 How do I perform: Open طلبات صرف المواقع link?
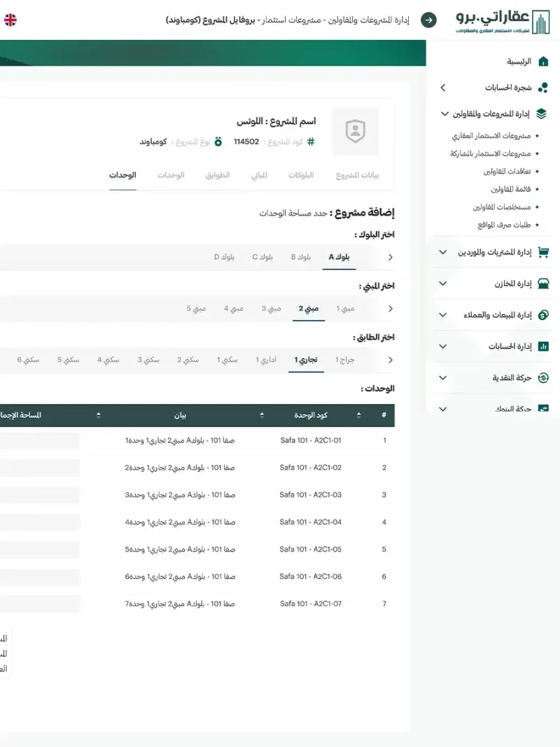(504, 225)
